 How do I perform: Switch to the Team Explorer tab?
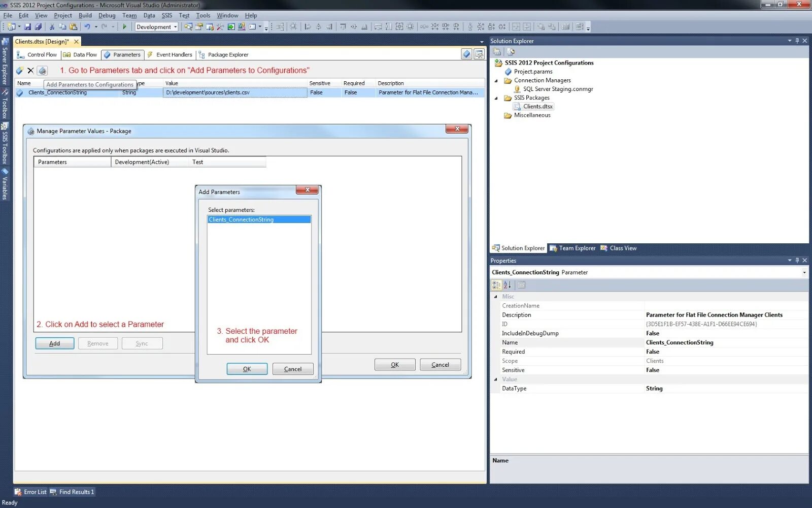(572, 248)
